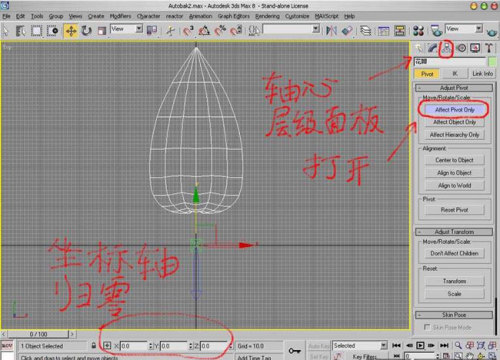Select the Link Info button

(482, 74)
